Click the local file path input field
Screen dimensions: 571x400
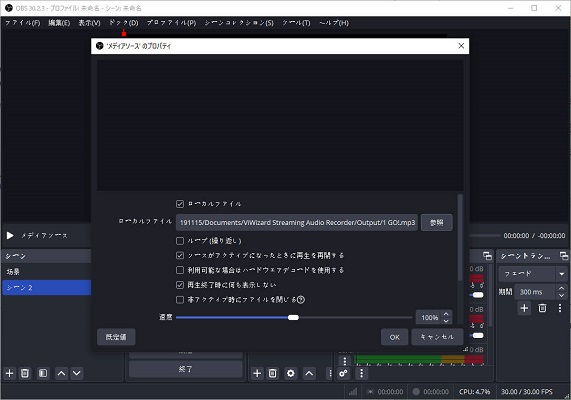[x=296, y=222]
